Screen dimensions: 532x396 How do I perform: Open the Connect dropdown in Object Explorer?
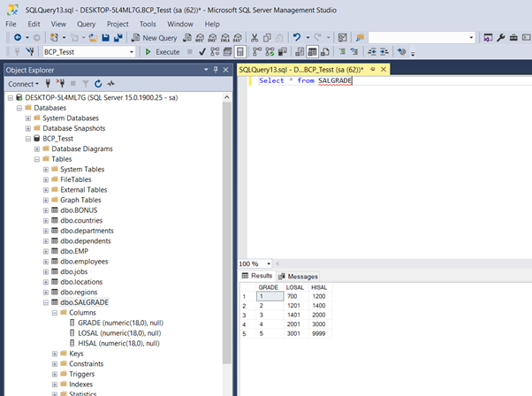23,84
